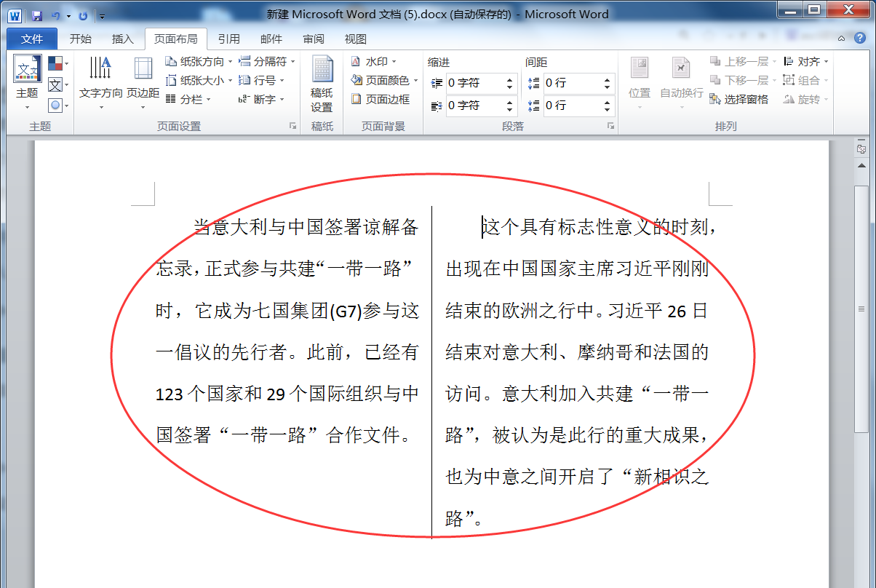876x588 pixels.
Task: Open 水印 watermark dropdown
Action: [x=373, y=62]
